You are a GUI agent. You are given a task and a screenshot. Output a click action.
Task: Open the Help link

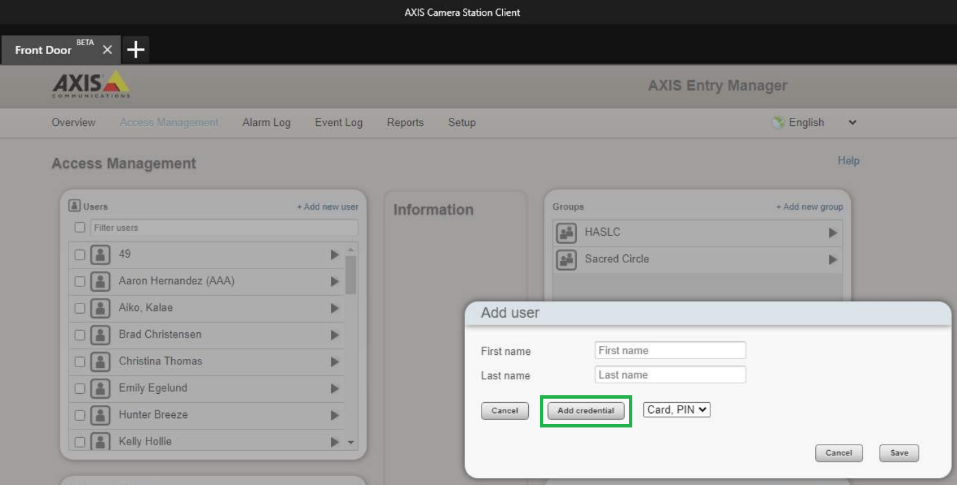[x=848, y=160]
